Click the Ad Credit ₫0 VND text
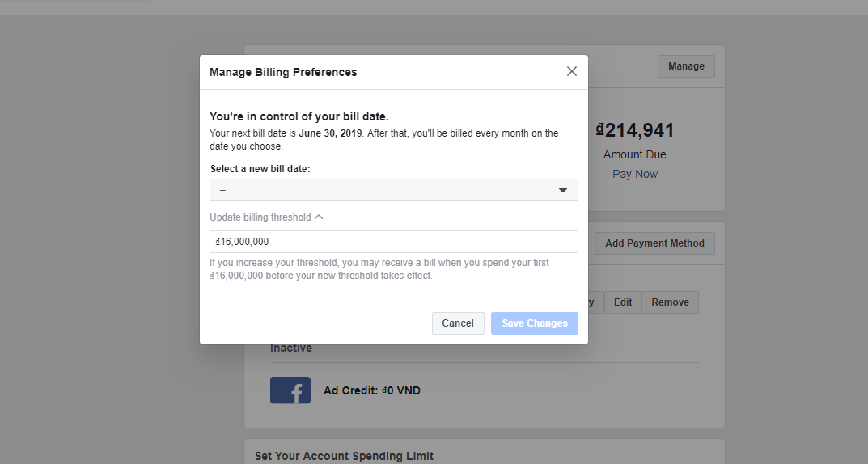Viewport: 868px width, 464px height. pos(372,390)
